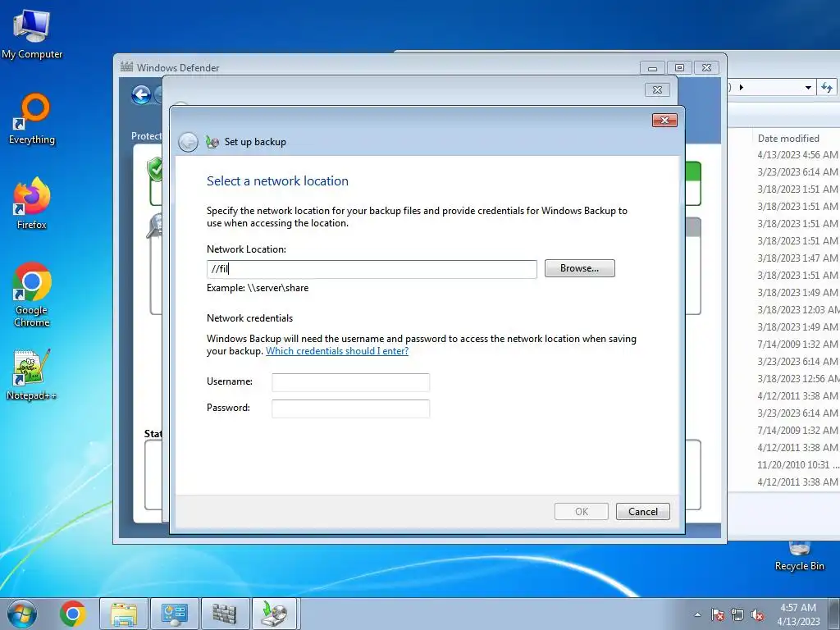Viewport: 840px width, 630px height.
Task: Refresh the Explorer window
Action: click(x=827, y=87)
